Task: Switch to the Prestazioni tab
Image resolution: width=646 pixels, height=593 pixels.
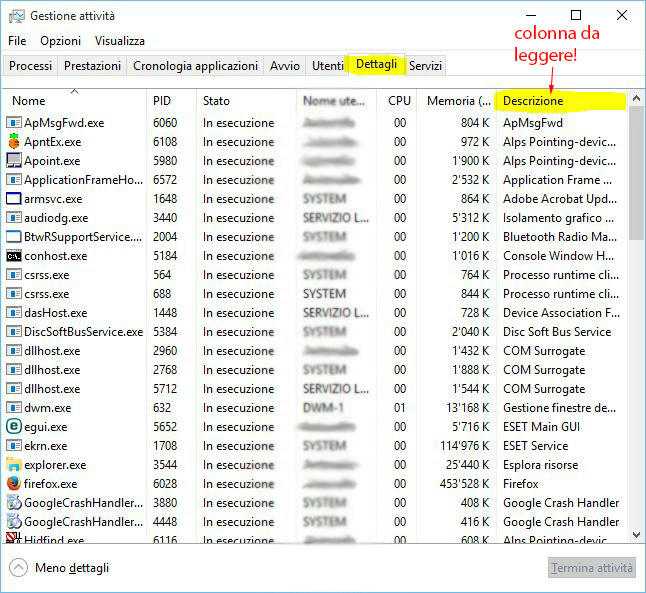Action: 92,66
